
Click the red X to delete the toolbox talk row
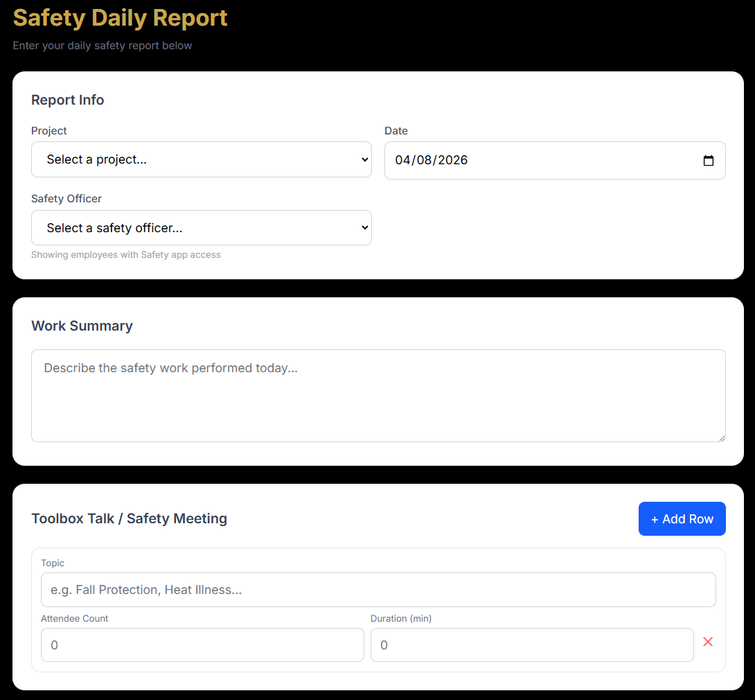708,642
